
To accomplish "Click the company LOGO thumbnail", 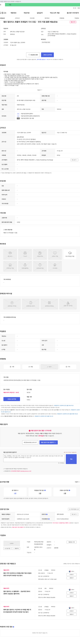I will [x=12, y=544].
